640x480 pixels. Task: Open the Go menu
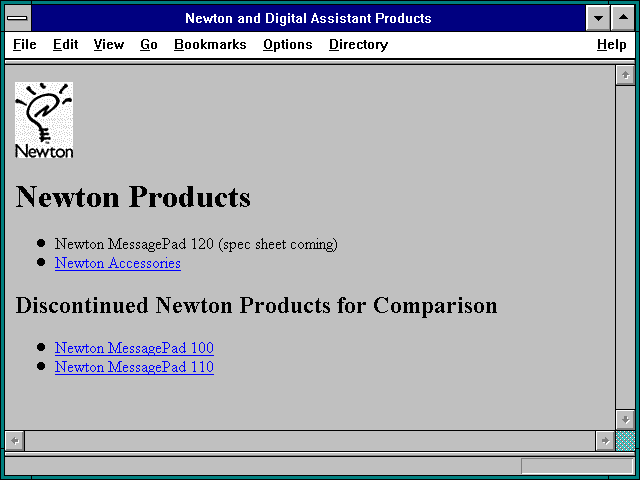pos(149,44)
